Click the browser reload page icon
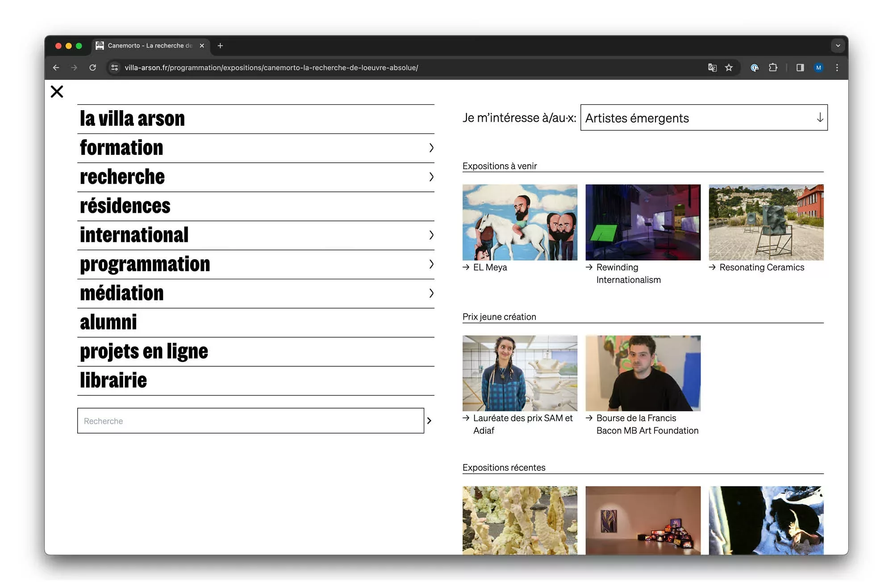 [92, 67]
